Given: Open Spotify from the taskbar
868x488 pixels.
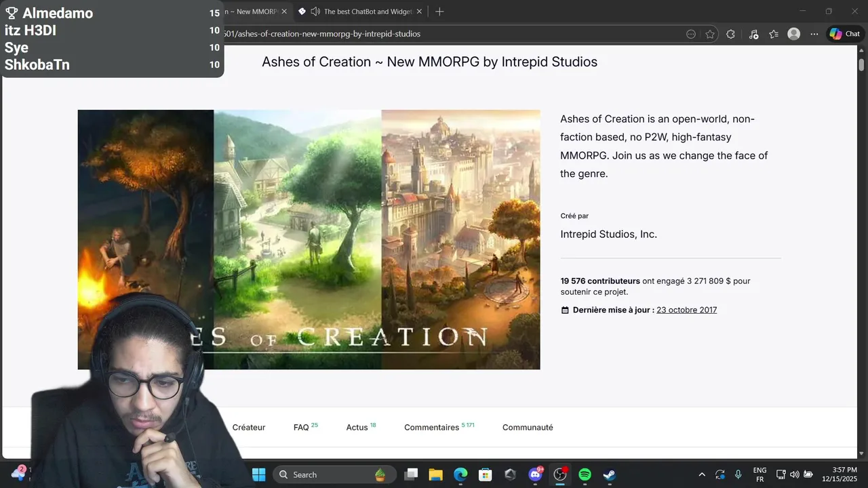Looking at the screenshot, I should click(585, 474).
